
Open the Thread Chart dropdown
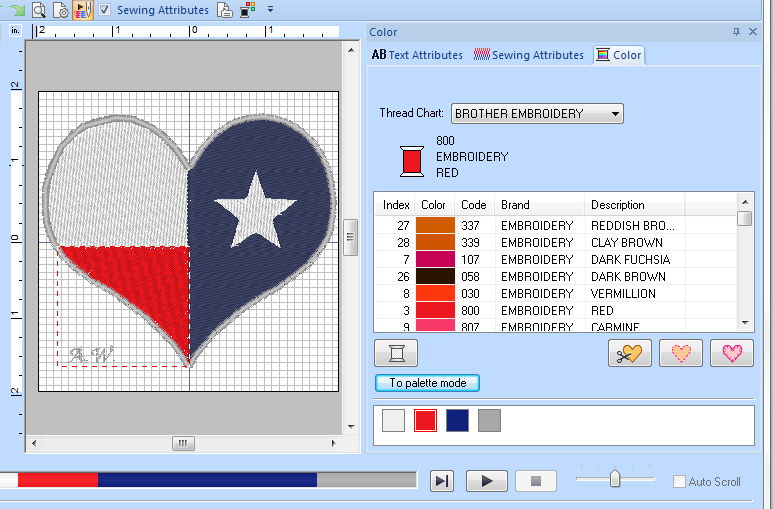coord(537,113)
